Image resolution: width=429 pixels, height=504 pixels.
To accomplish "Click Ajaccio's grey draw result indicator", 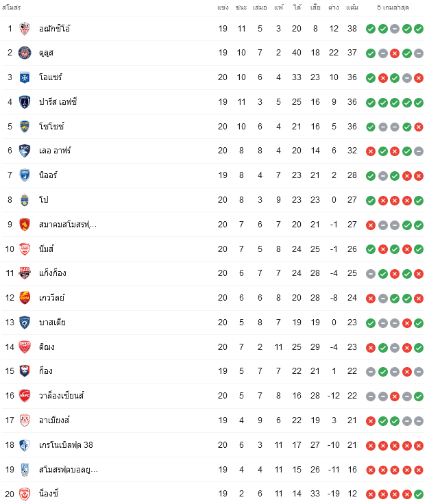I will [x=395, y=29].
